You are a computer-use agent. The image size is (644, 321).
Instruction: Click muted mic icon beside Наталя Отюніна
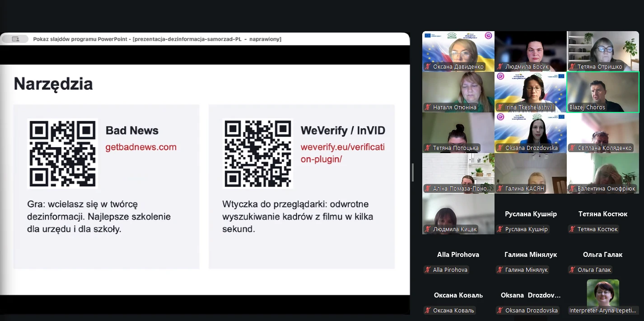[428, 107]
